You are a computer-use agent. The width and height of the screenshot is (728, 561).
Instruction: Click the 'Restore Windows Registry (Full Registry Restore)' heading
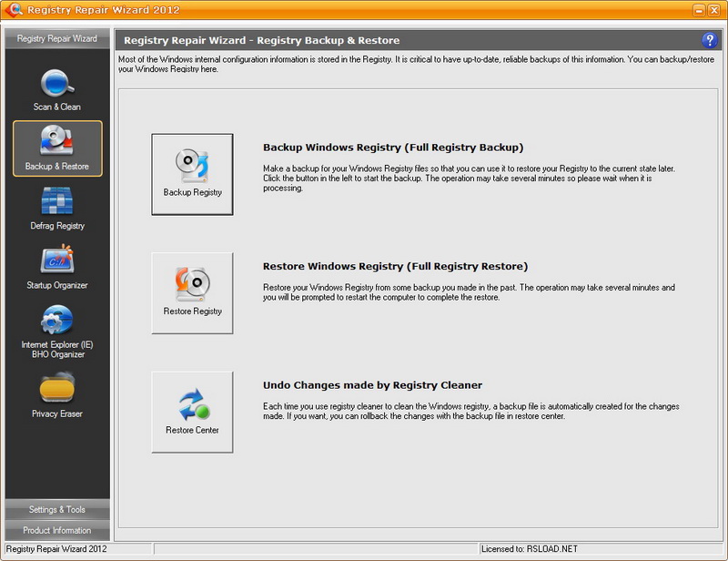pyautogui.click(x=395, y=266)
